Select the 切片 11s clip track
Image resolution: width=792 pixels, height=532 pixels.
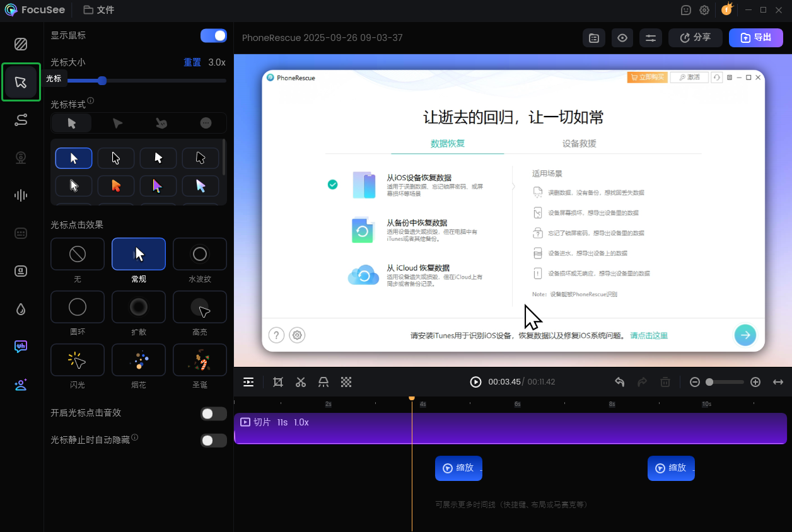point(510,429)
